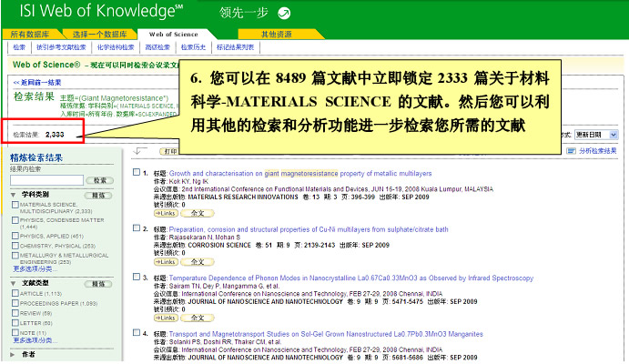The height and width of the screenshot is (364, 629).
Task: Expand the 作者 section triangle
Action: [13, 354]
